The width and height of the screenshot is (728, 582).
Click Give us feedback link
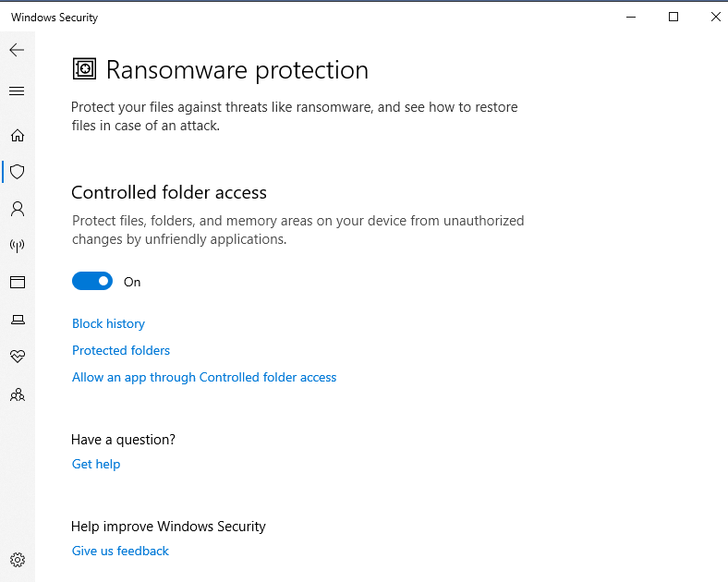tap(120, 551)
